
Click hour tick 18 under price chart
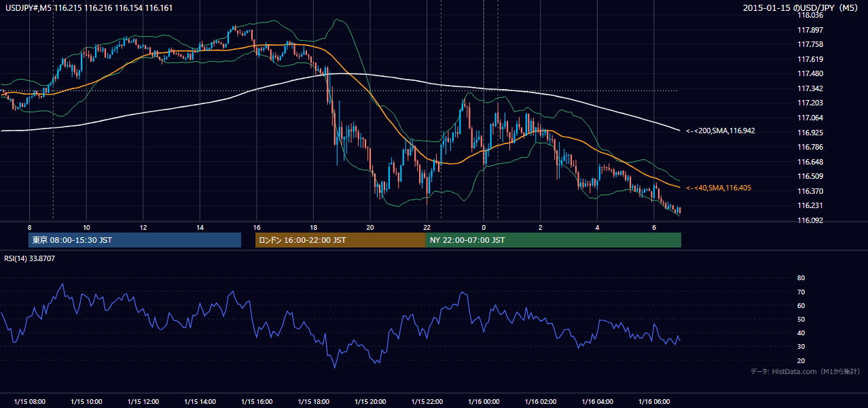(x=313, y=227)
